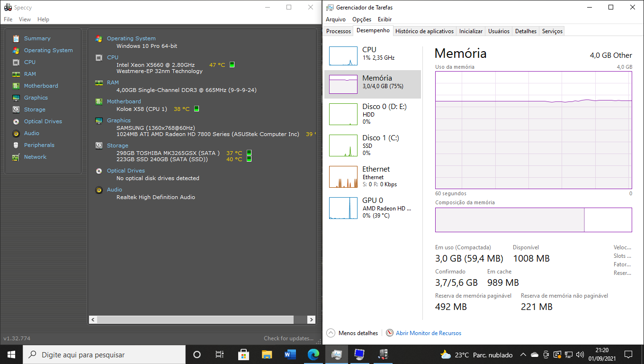Open the CPU heading link in Speccy summary
Image resolution: width=644 pixels, height=364 pixels.
click(x=113, y=57)
